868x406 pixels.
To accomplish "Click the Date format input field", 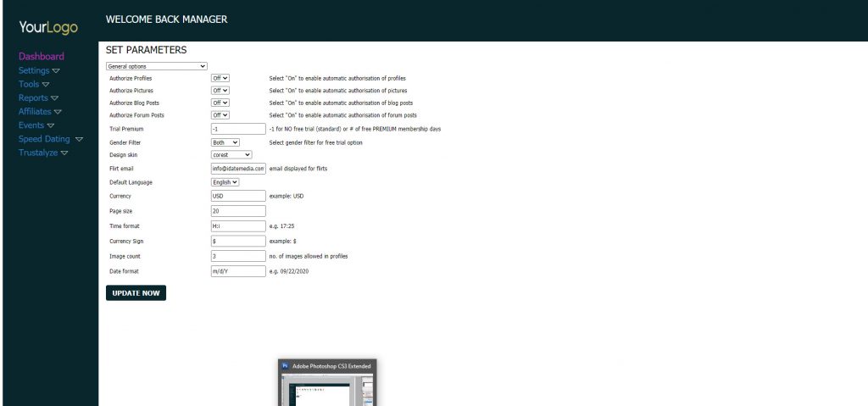I will coord(238,271).
